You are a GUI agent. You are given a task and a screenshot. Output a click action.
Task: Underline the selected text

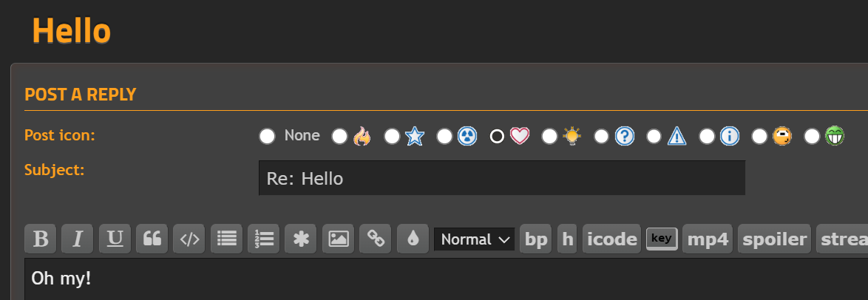click(x=115, y=239)
